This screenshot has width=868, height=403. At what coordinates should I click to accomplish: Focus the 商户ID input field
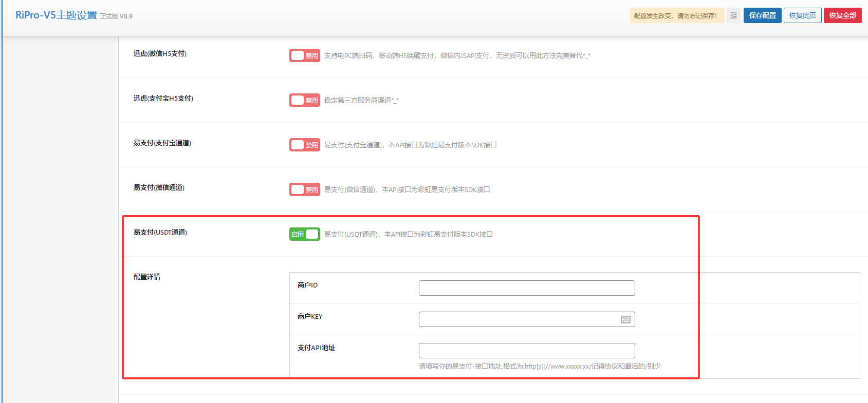tap(527, 288)
